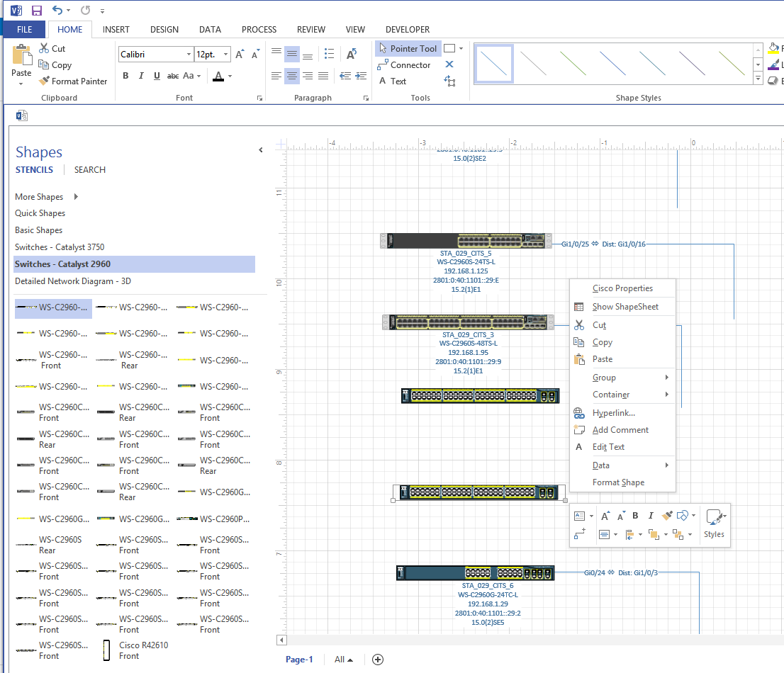
Task: Click the Styles button in the mini toolbar
Action: (714, 524)
